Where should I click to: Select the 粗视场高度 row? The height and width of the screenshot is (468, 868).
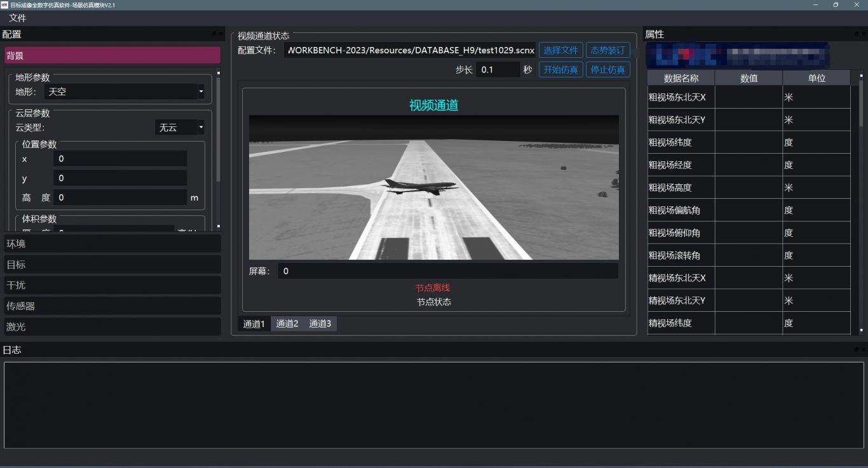coord(749,187)
